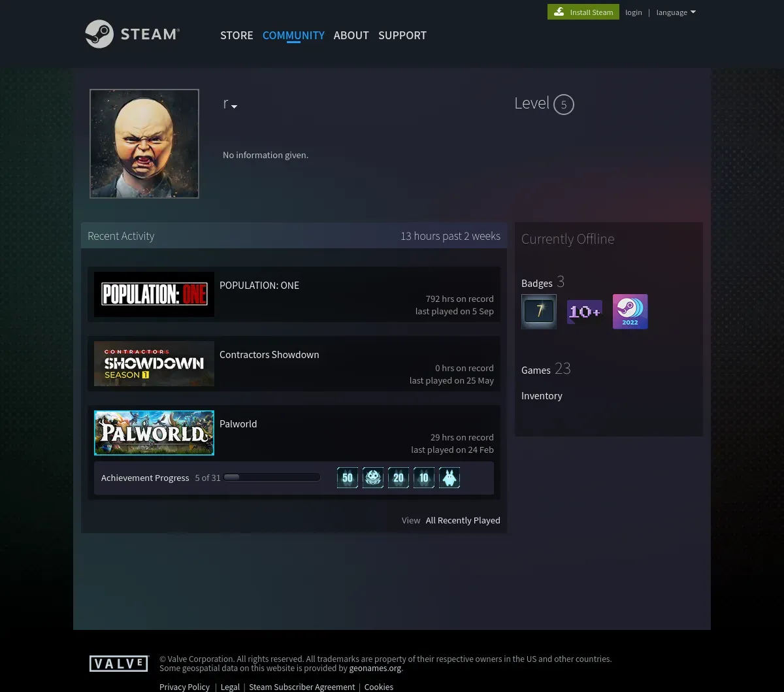Click 'No information given.' text
Viewport: 784px width, 692px height.
pyautogui.click(x=265, y=155)
